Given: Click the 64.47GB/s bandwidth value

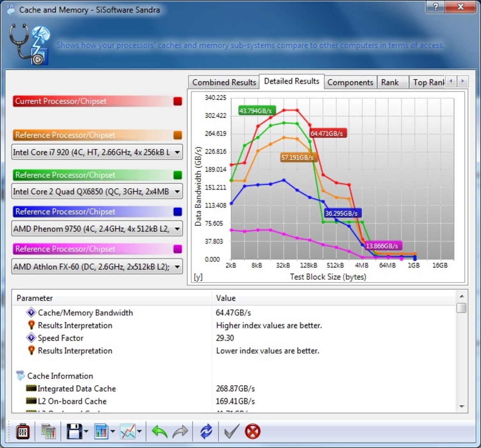Looking at the screenshot, I should coord(233,313).
